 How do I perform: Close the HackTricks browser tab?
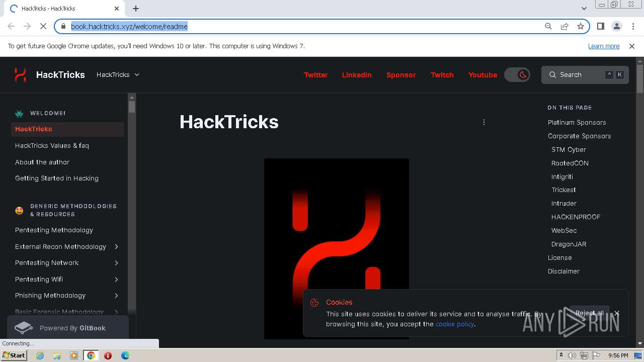117,9
